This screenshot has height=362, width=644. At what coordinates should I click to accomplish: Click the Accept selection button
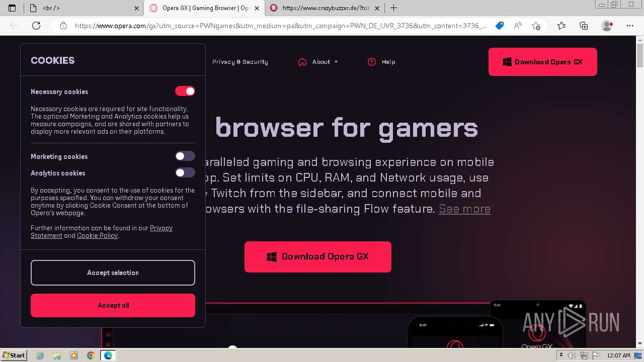point(113,273)
